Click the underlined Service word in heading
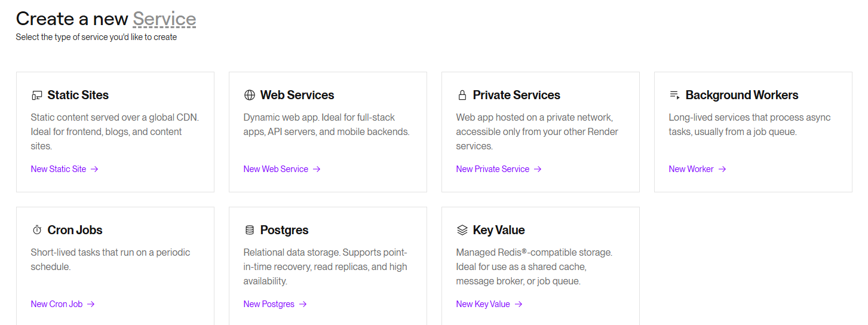This screenshot has width=868, height=325. tap(164, 19)
